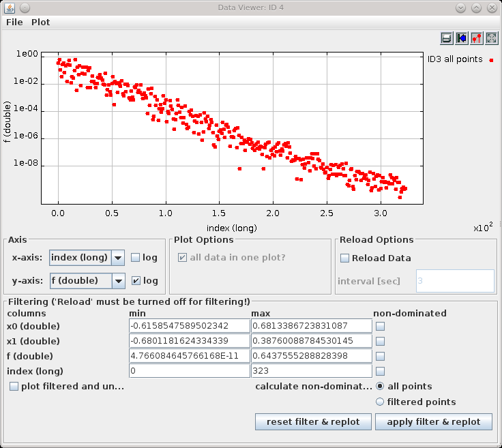Click the 'x0 (double)' row label

33,326
